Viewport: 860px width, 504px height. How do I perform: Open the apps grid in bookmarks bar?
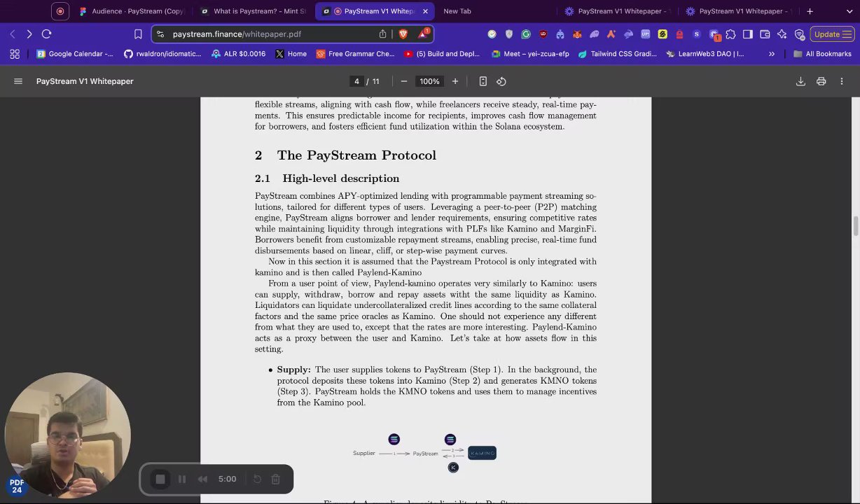15,54
